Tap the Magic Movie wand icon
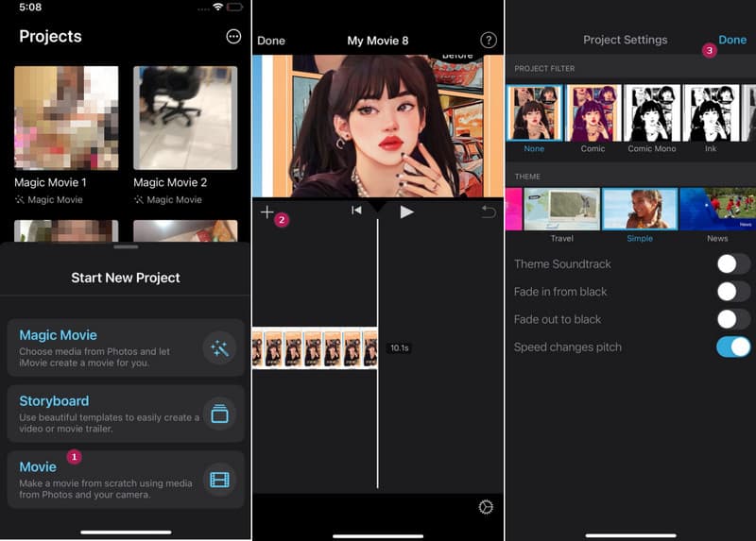The width and height of the screenshot is (756, 541). pyautogui.click(x=219, y=348)
